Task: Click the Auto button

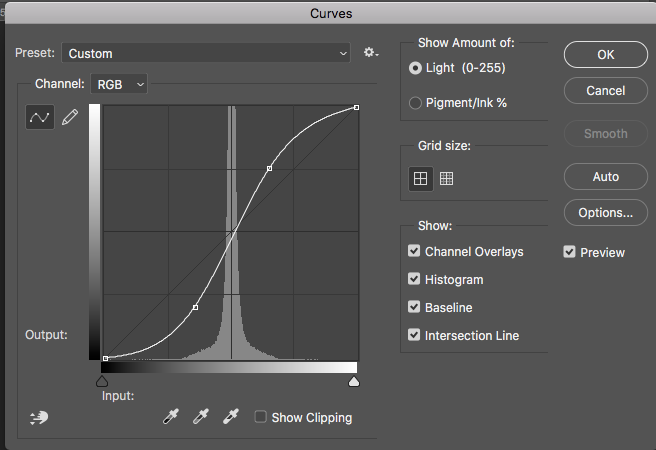Action: (605, 177)
